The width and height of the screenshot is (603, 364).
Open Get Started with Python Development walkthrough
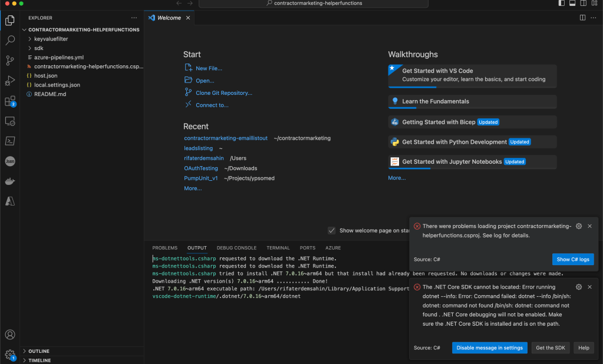(472, 142)
